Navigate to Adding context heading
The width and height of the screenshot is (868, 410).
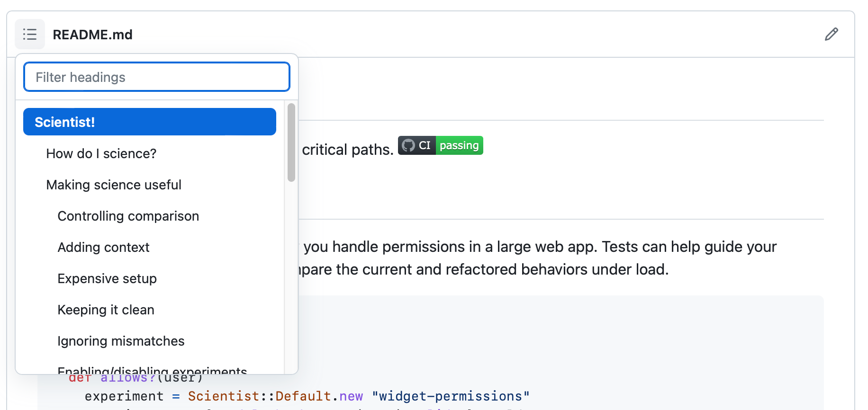103,247
